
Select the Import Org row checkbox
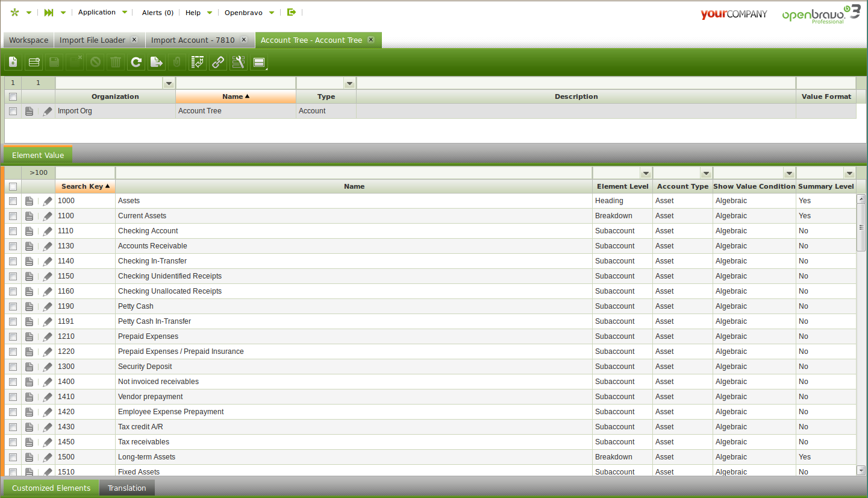[13, 111]
